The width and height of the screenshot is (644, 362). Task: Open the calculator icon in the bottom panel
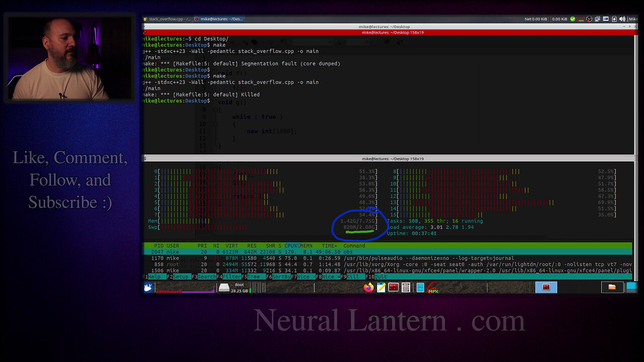click(x=406, y=288)
